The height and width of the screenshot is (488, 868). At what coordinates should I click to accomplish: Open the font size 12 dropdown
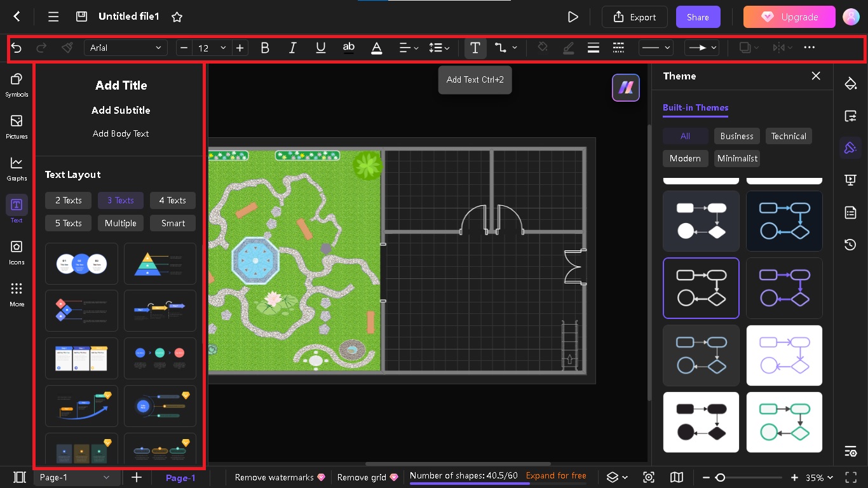click(212, 48)
